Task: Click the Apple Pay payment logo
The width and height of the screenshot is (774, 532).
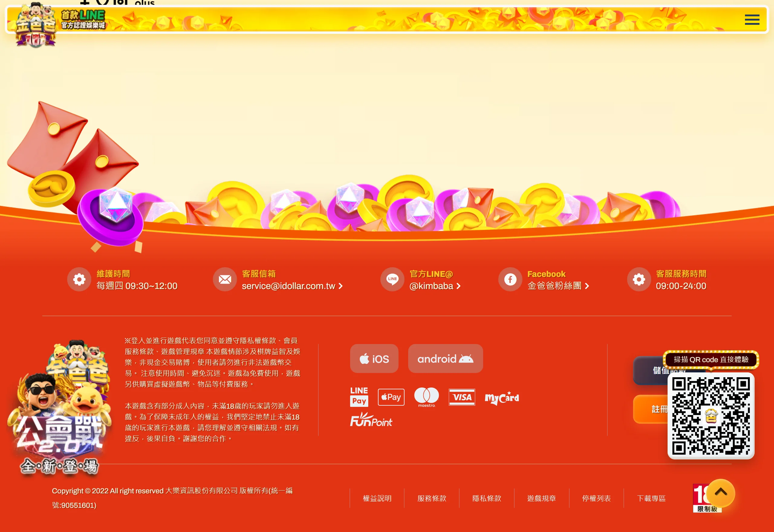Action: [x=391, y=397]
